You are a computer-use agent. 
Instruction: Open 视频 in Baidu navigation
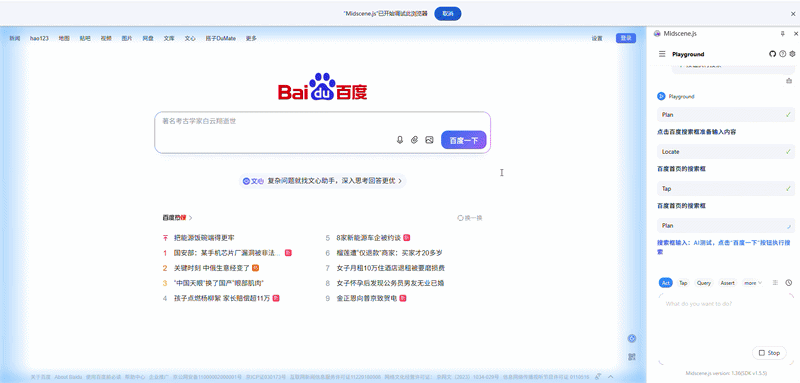106,38
